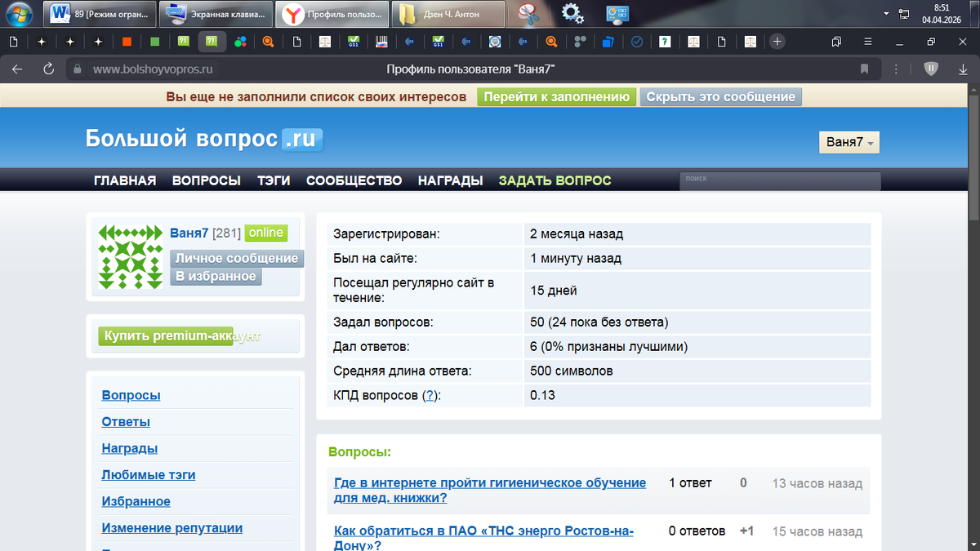Open the 'НАГРАДЫ' navigation item
Screen dimensions: 980x551
pos(451,180)
